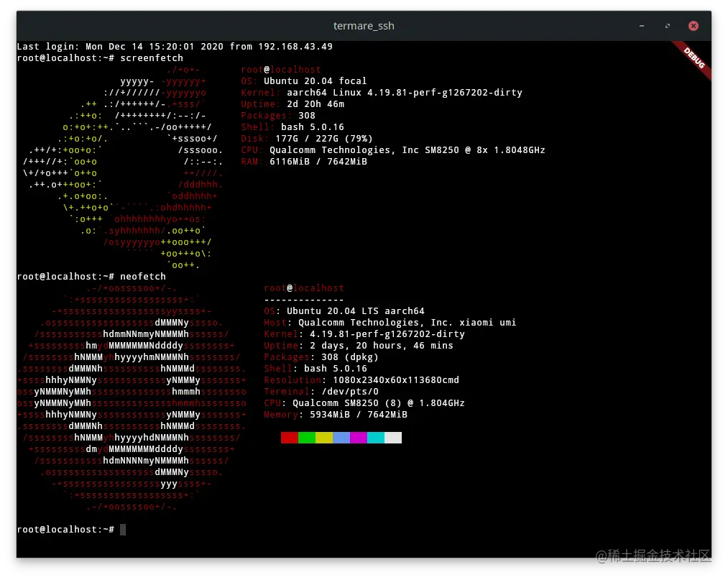Click CPU line 'Qualcomm Technologies, Inc SM8250'
Image resolution: width=728 pixels, height=580 pixels.
click(x=393, y=150)
